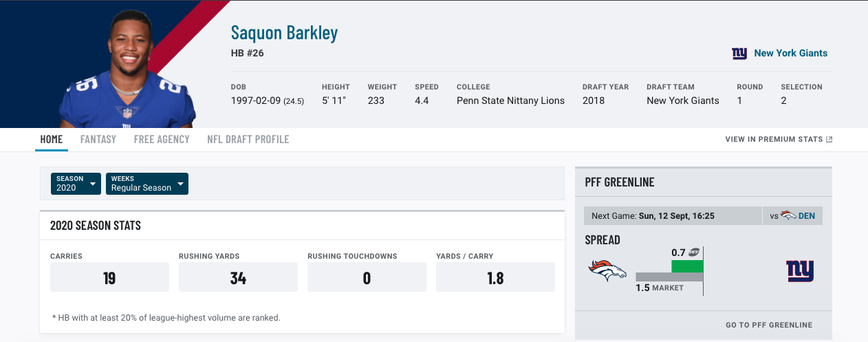Click the Giants logo in spread chart

click(800, 270)
